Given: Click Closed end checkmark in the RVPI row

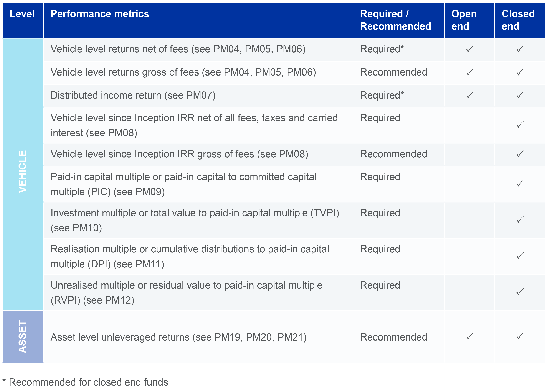Looking at the screenshot, I should tap(520, 292).
